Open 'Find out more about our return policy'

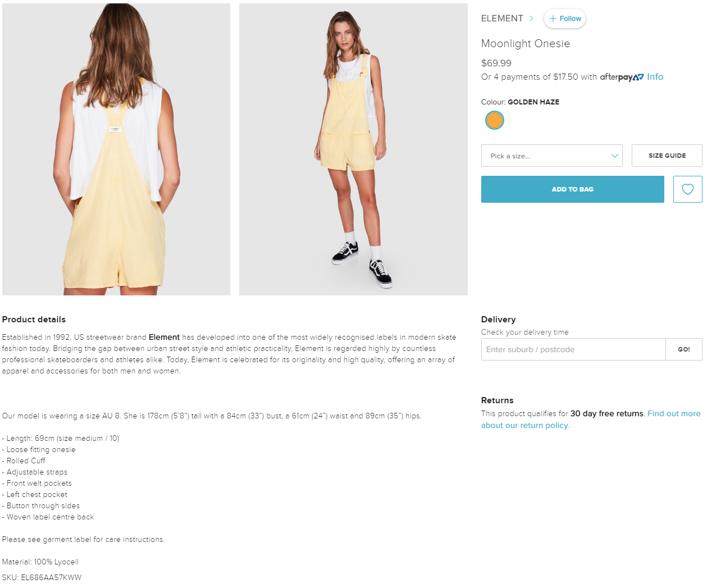point(591,420)
